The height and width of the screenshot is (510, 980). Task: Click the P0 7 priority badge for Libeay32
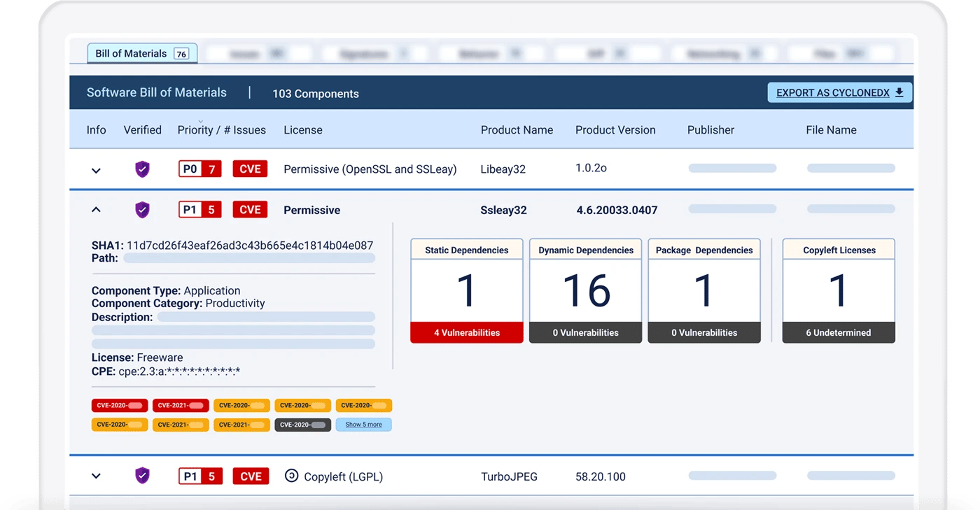(x=200, y=169)
